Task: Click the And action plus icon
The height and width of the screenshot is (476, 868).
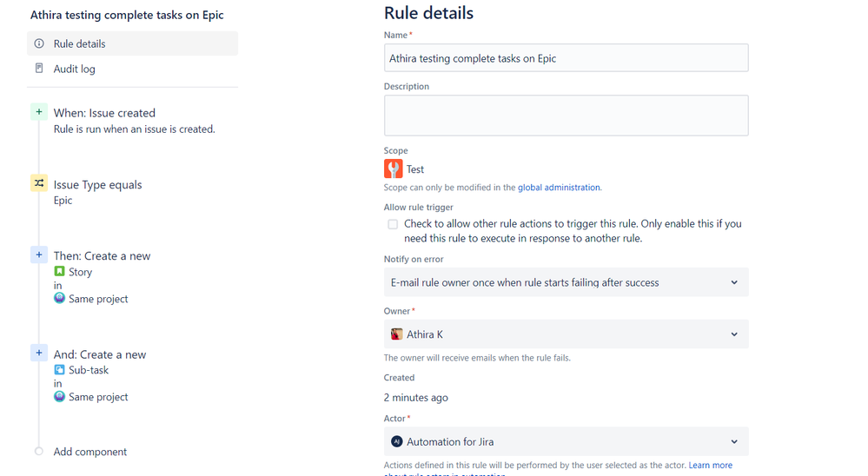Action: click(39, 353)
